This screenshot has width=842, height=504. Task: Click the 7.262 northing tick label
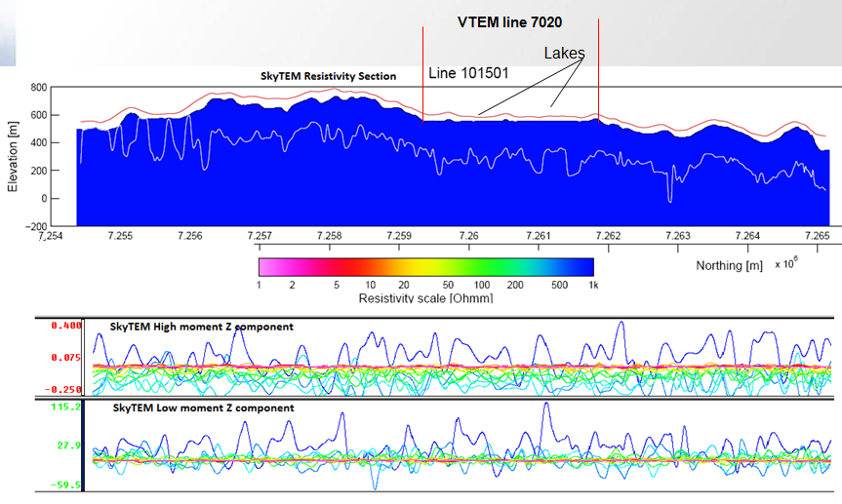click(609, 236)
